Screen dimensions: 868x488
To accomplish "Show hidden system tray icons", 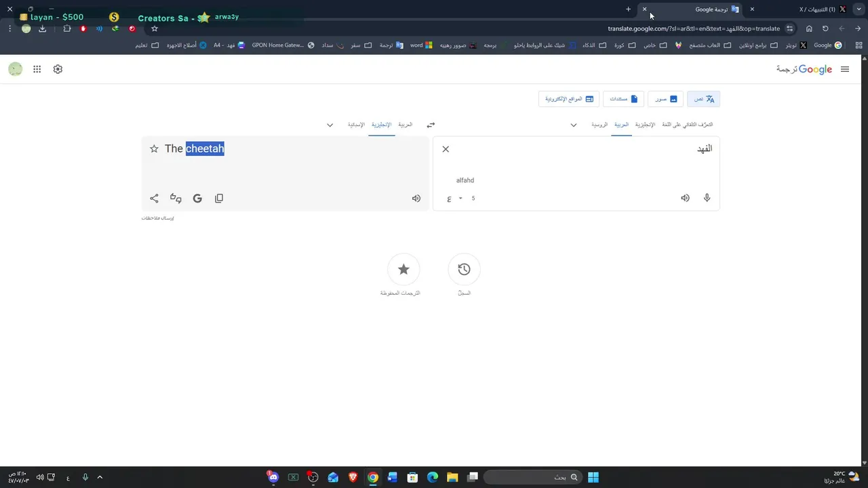I will pyautogui.click(x=100, y=477).
